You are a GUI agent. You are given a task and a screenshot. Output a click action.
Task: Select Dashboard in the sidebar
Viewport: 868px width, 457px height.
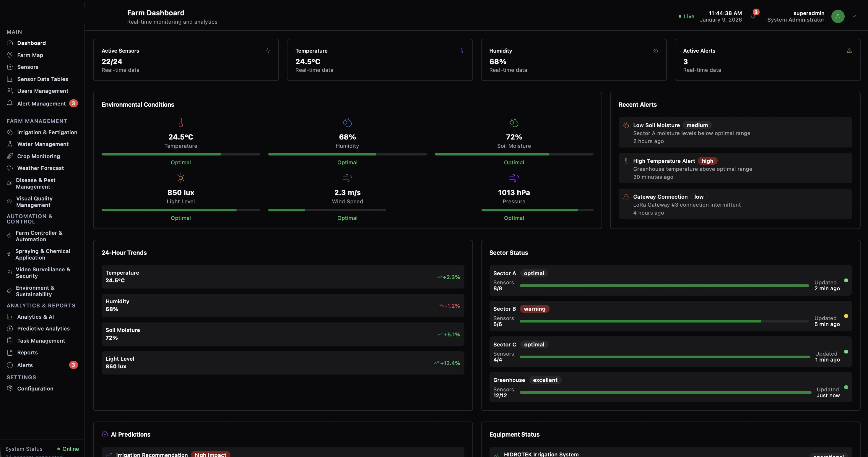click(x=31, y=43)
